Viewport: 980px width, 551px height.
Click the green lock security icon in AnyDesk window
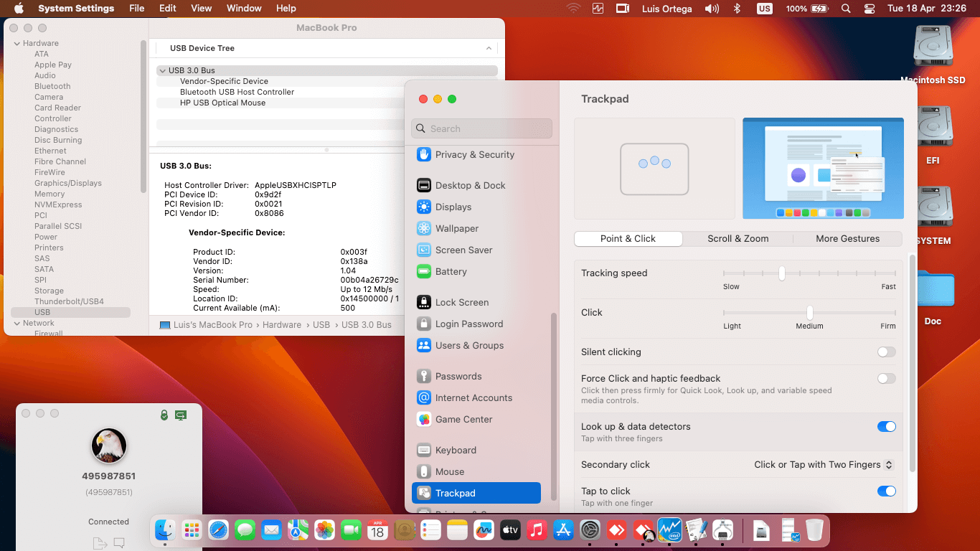(x=164, y=415)
